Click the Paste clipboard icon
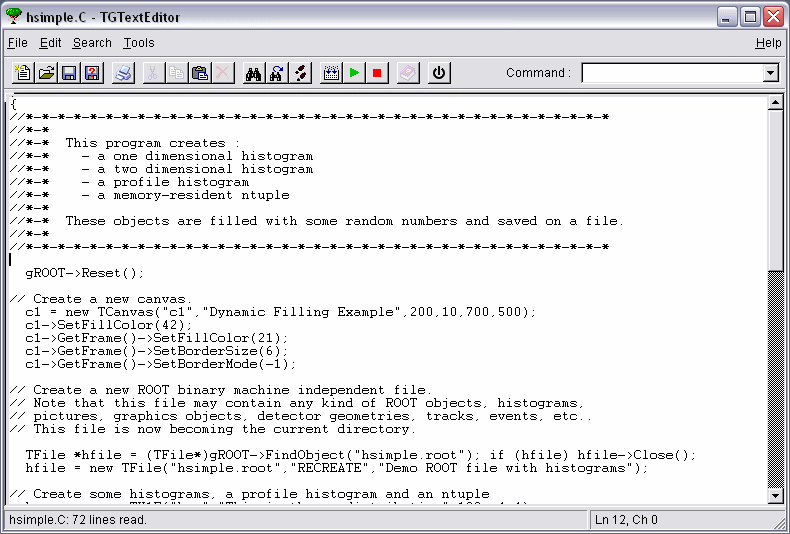Image resolution: width=790 pixels, height=534 pixels. click(200, 73)
